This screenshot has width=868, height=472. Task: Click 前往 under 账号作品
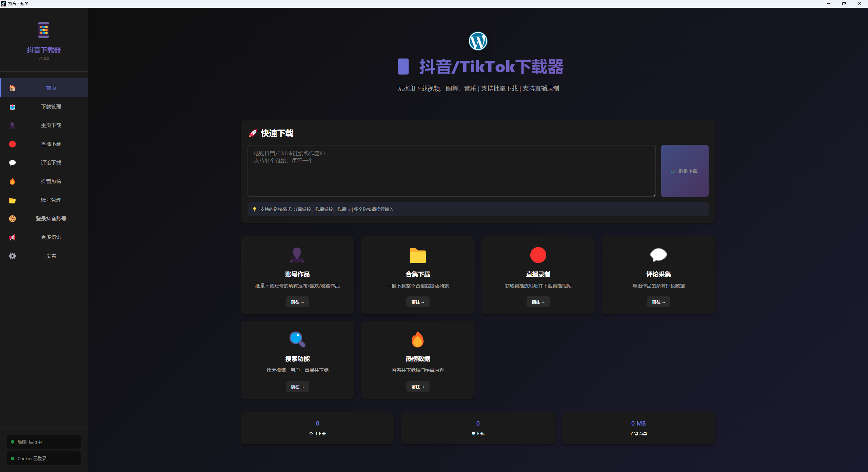(x=297, y=302)
